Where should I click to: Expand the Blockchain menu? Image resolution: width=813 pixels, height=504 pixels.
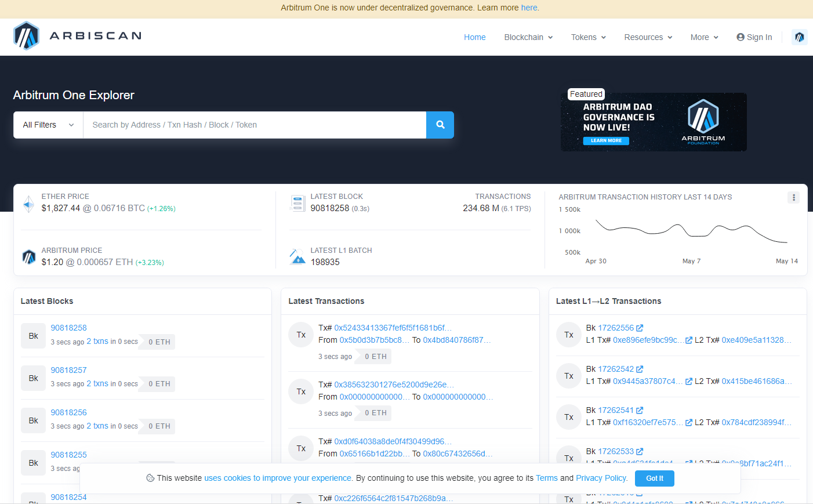(528, 37)
